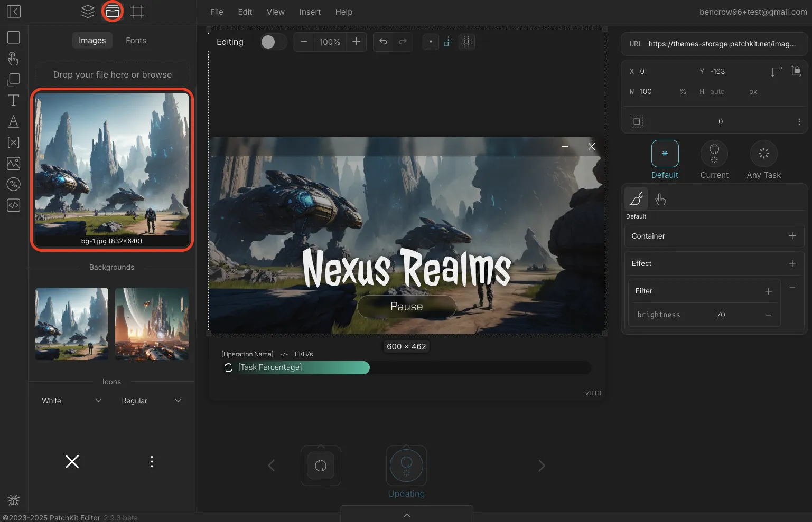The image size is (812, 522).
Task: Switch to the brush style tab
Action: click(636, 199)
